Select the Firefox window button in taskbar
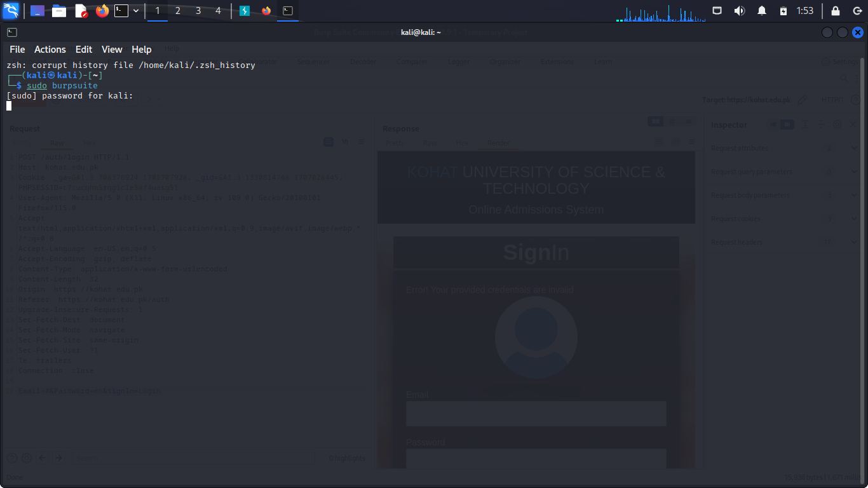The width and height of the screenshot is (868, 488). 266,11
